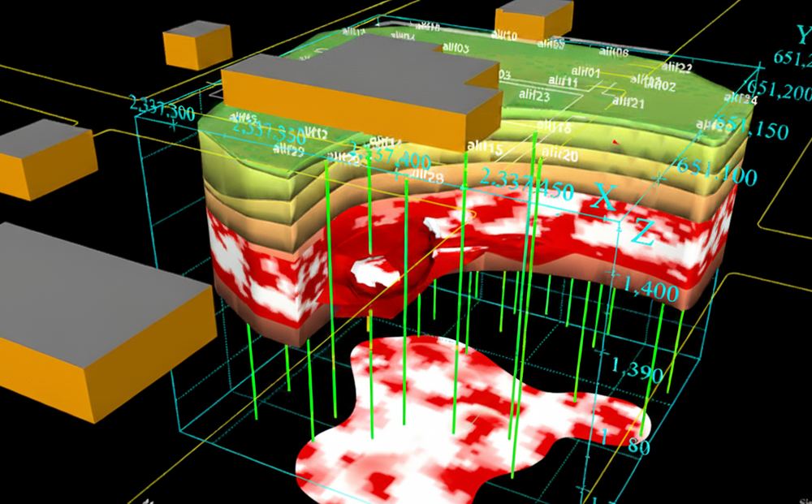Click the well label ending in 23
812x504 pixels.
(534, 96)
